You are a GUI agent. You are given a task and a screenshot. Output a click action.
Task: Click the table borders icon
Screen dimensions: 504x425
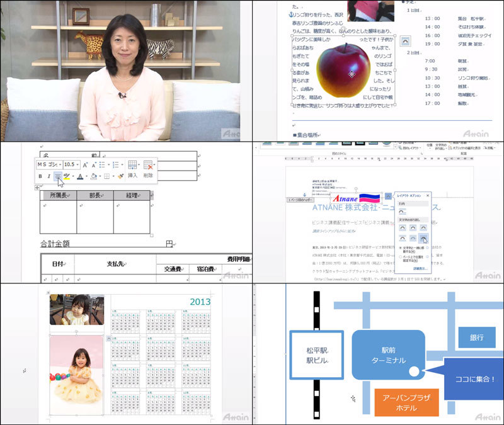[106, 176]
